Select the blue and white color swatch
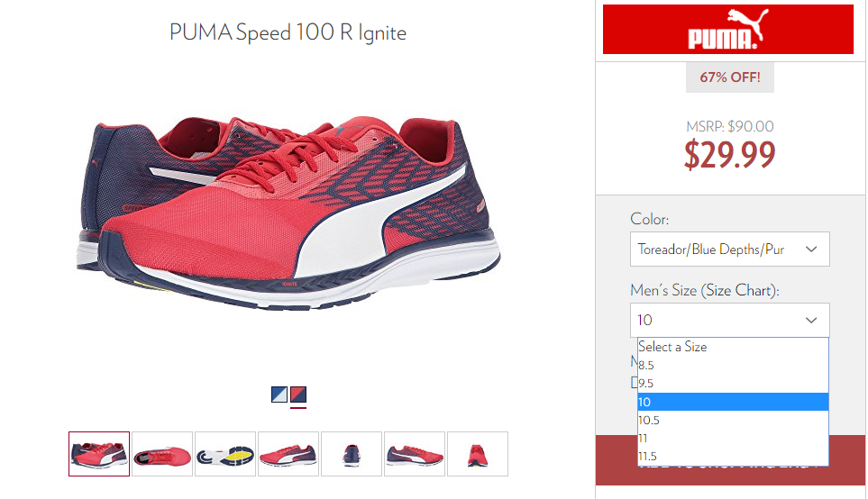868x499 pixels. (x=279, y=395)
